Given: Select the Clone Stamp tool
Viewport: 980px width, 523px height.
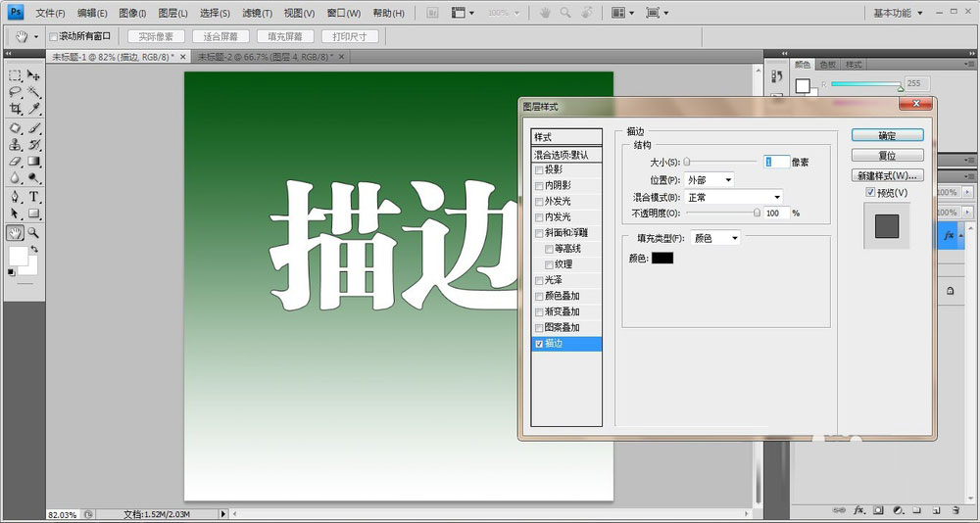Looking at the screenshot, I should coord(15,145).
